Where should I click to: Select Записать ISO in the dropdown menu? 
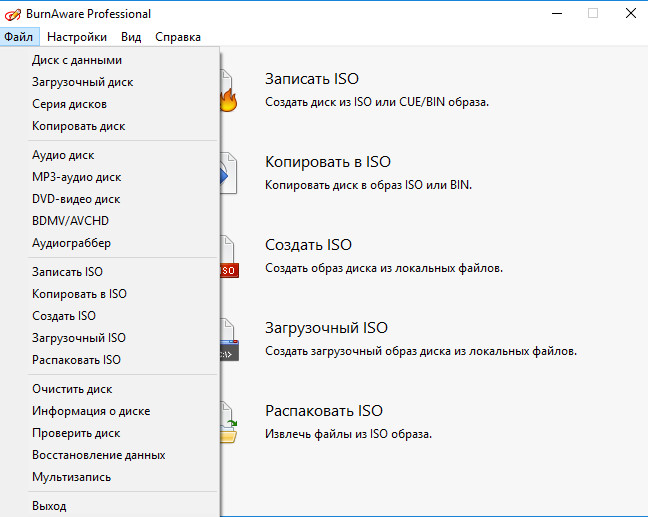110,272
